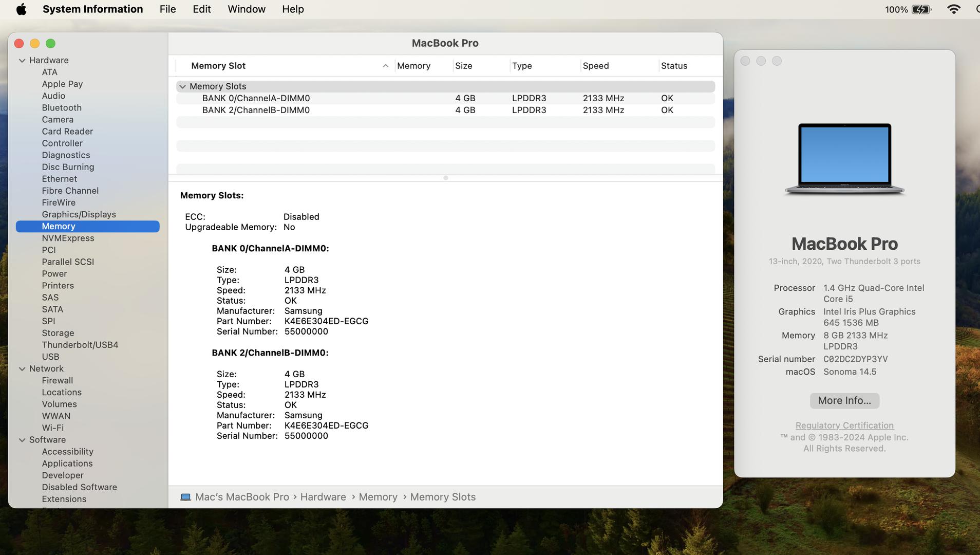Click Hardware in the bottom path bar
980x555 pixels.
click(323, 497)
